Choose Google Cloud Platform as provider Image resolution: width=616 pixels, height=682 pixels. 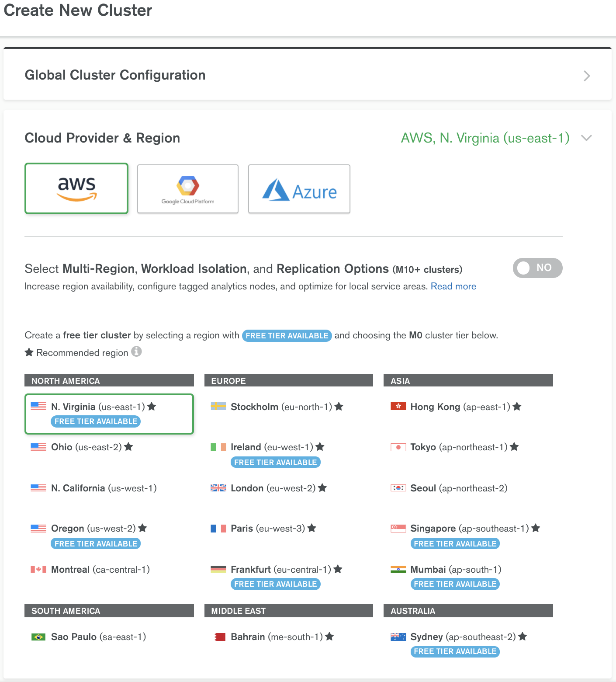pyautogui.click(x=187, y=188)
